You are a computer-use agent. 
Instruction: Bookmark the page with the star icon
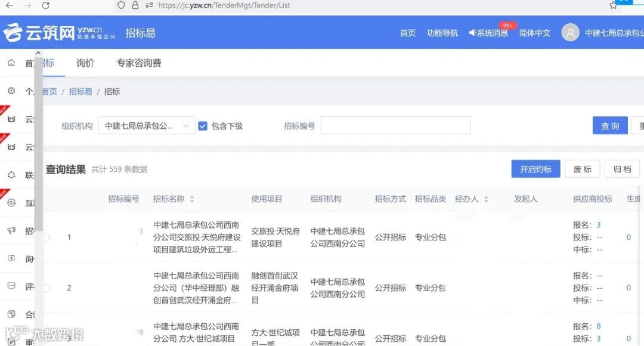click(x=613, y=5)
